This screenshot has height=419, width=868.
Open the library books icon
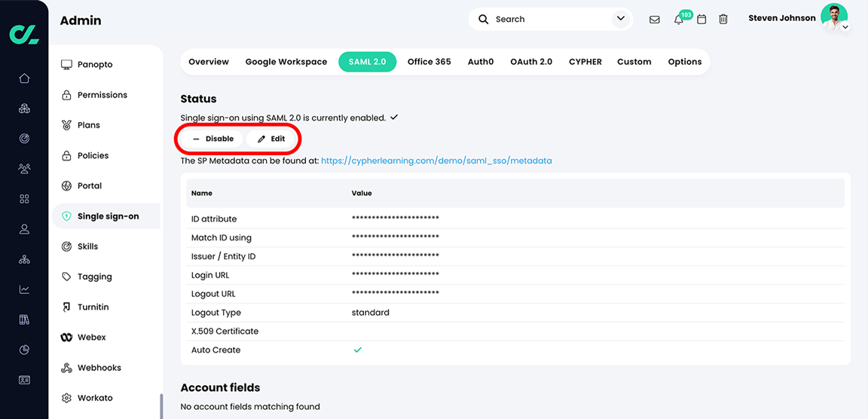coord(24,320)
